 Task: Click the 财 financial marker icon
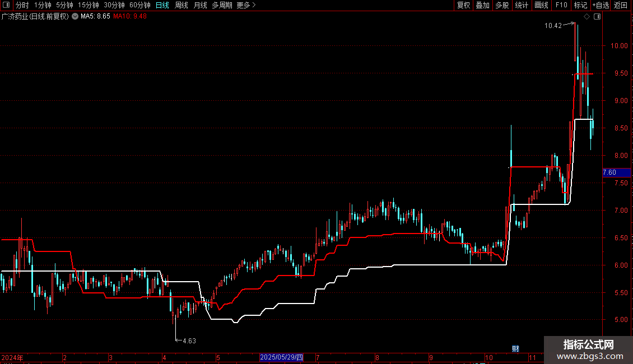click(x=515, y=349)
